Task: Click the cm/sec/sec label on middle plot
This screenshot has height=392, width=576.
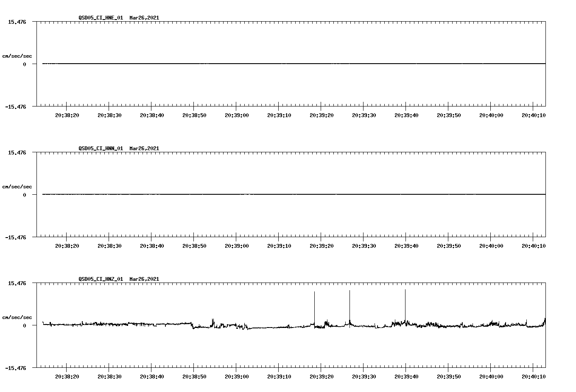Action: tap(17, 186)
